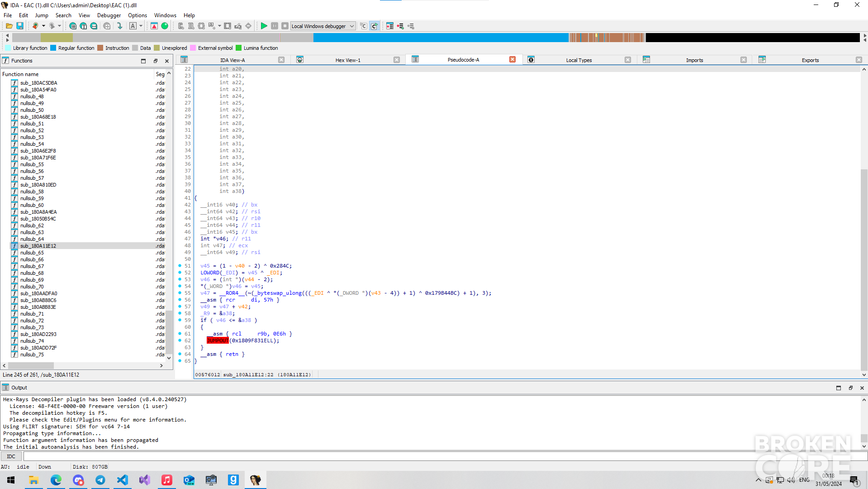Switch to the Imports tab
Image resolution: width=868 pixels, height=489 pixels.
coord(694,60)
